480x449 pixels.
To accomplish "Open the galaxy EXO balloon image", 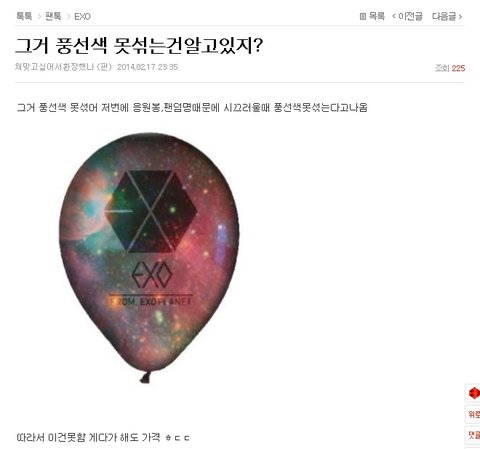I will pyautogui.click(x=149, y=257).
